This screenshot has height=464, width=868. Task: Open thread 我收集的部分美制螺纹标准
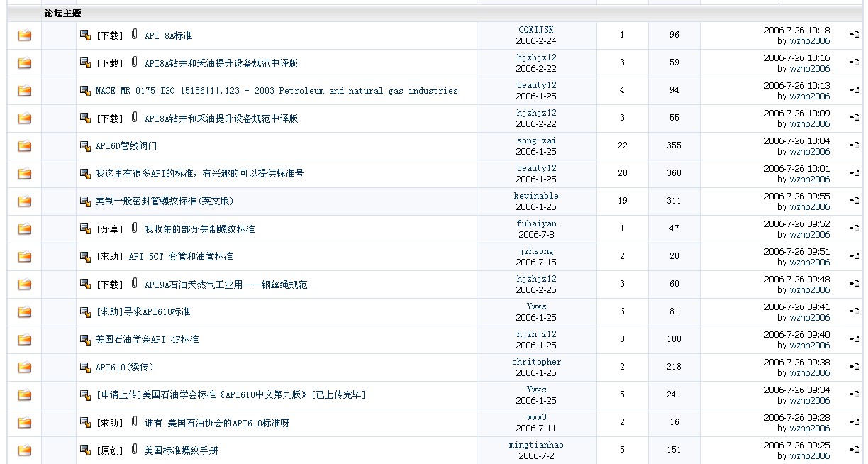199,229
